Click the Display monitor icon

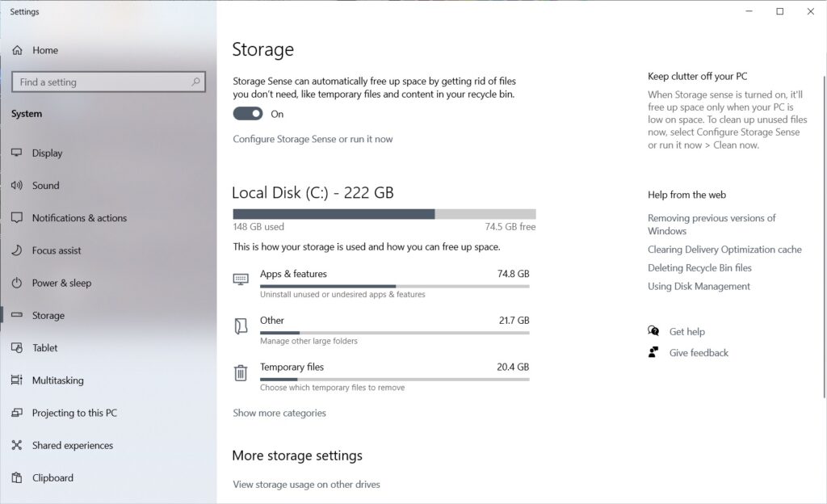tap(17, 153)
